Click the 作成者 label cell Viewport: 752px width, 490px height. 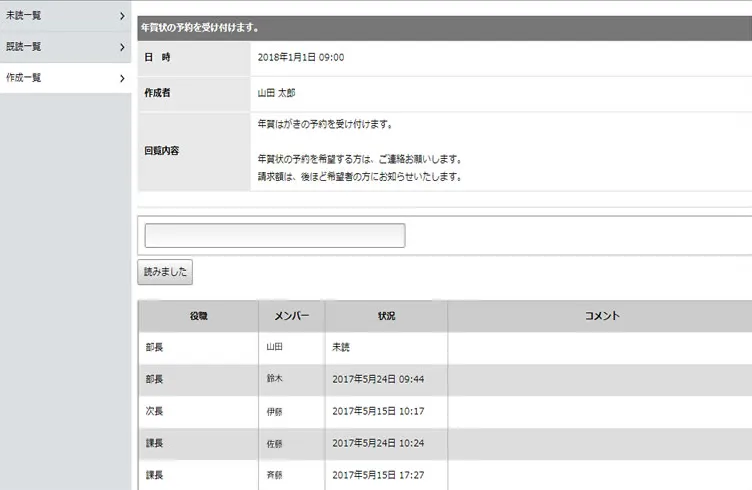tap(194, 93)
